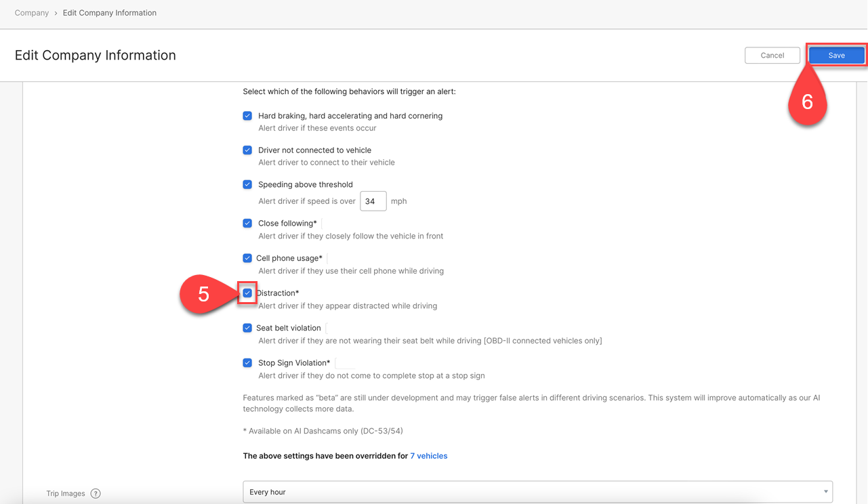868x504 pixels.
Task: Open the 7 vehicles override link
Action: point(429,456)
